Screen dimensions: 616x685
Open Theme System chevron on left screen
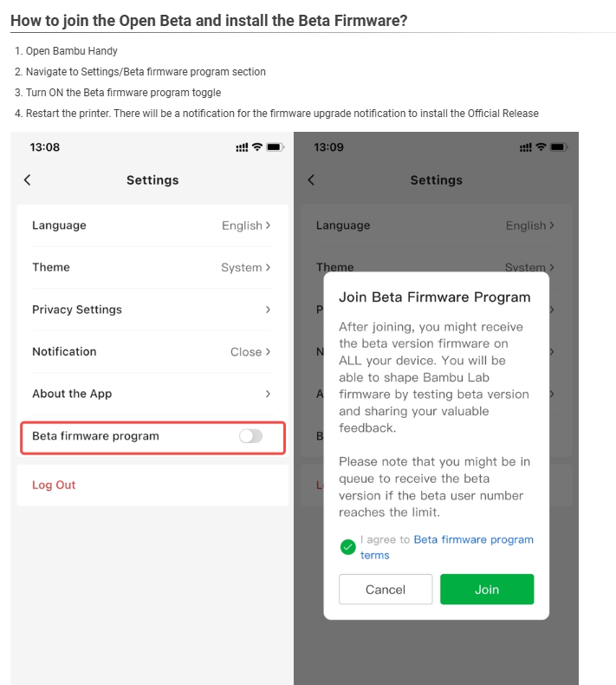point(268,267)
